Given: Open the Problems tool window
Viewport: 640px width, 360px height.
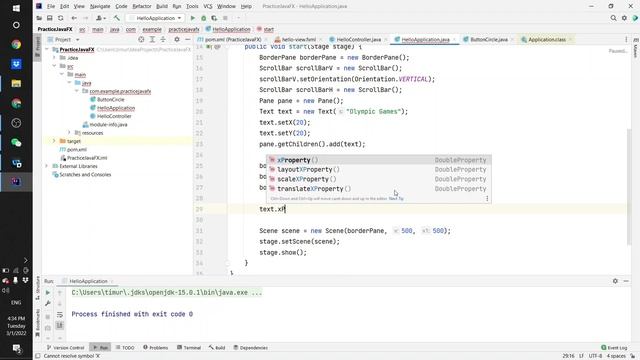Looking at the screenshot, I should pos(156,348).
